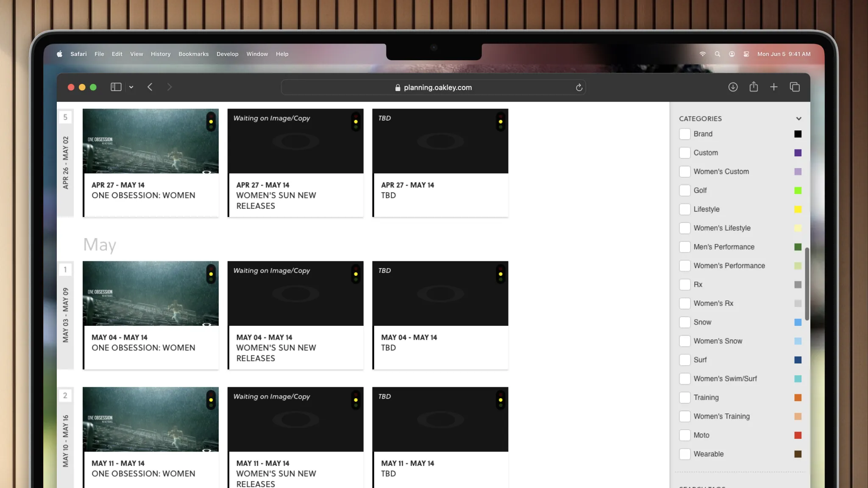Open Wi-Fi status menu
Screen dimensions: 868x488
coord(703,54)
